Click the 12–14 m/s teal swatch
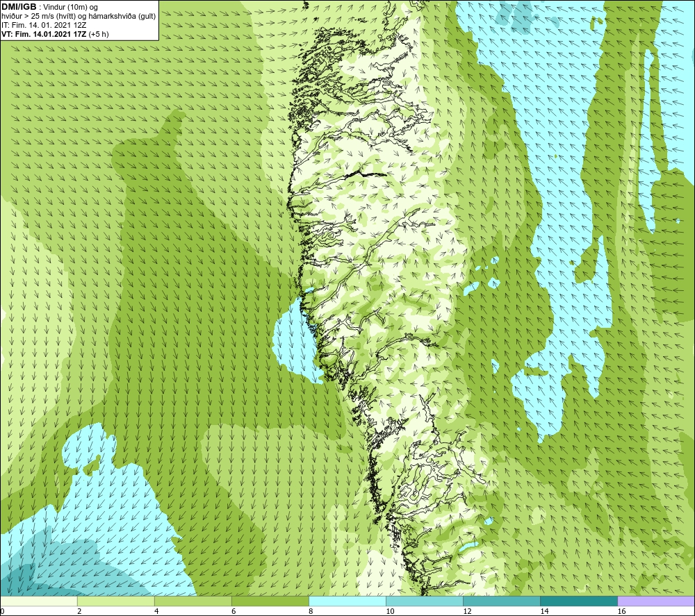 [501, 601]
